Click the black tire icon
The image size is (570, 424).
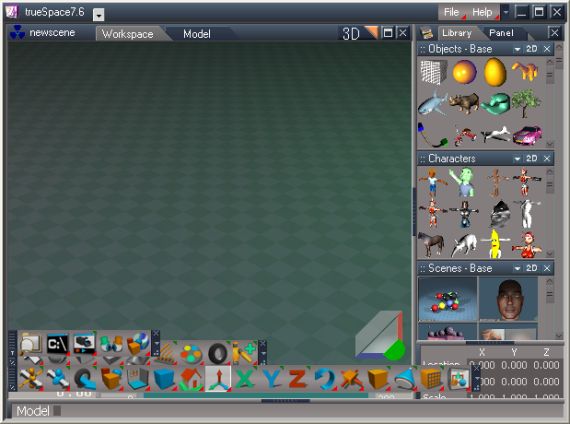[x=218, y=353]
